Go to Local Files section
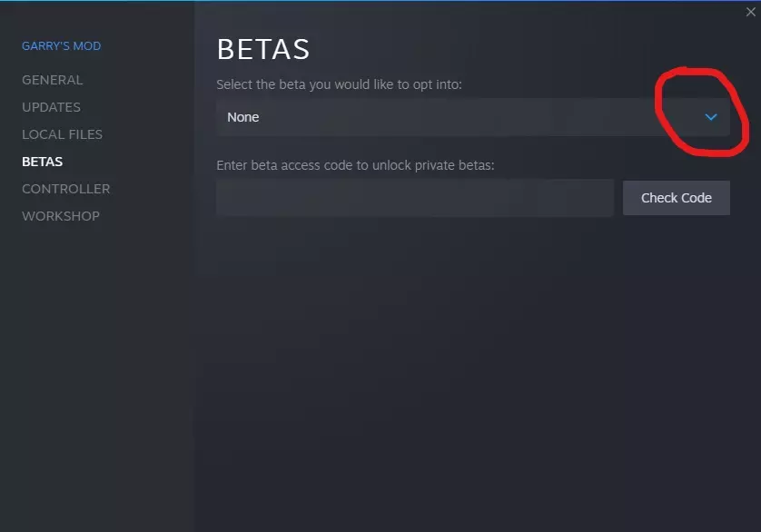This screenshot has width=761, height=532. (62, 134)
